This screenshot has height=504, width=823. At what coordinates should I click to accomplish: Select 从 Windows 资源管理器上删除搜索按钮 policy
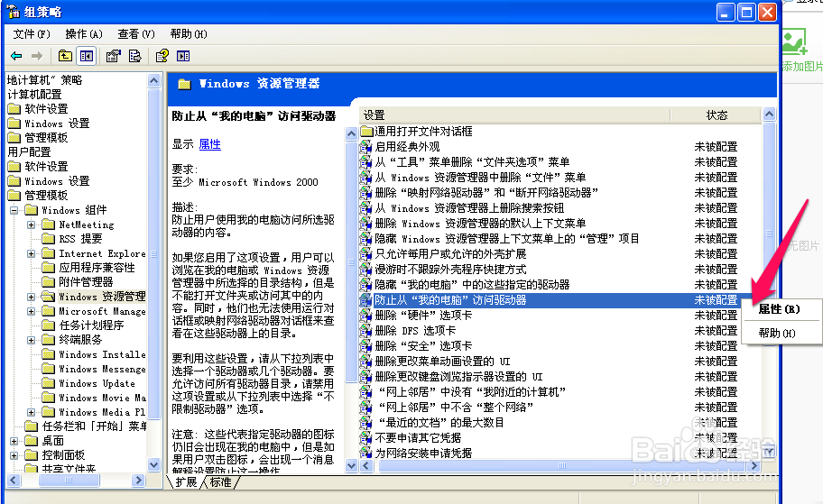pyautogui.click(x=470, y=208)
